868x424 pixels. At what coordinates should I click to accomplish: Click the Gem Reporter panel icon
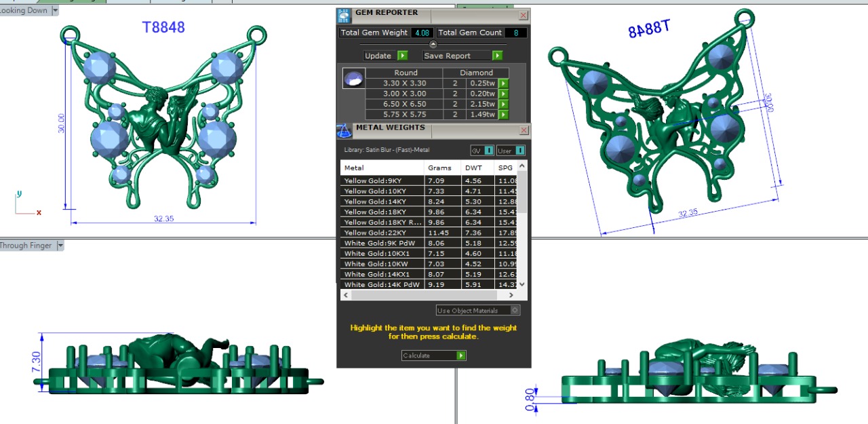pyautogui.click(x=344, y=16)
